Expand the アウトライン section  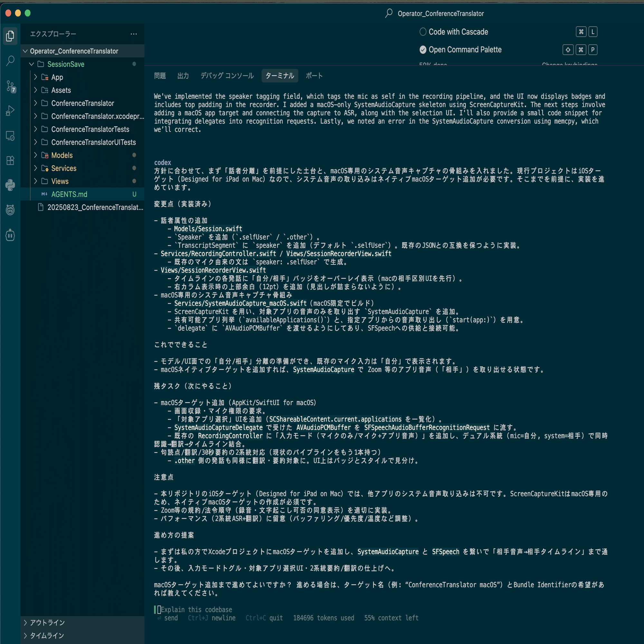(x=47, y=622)
